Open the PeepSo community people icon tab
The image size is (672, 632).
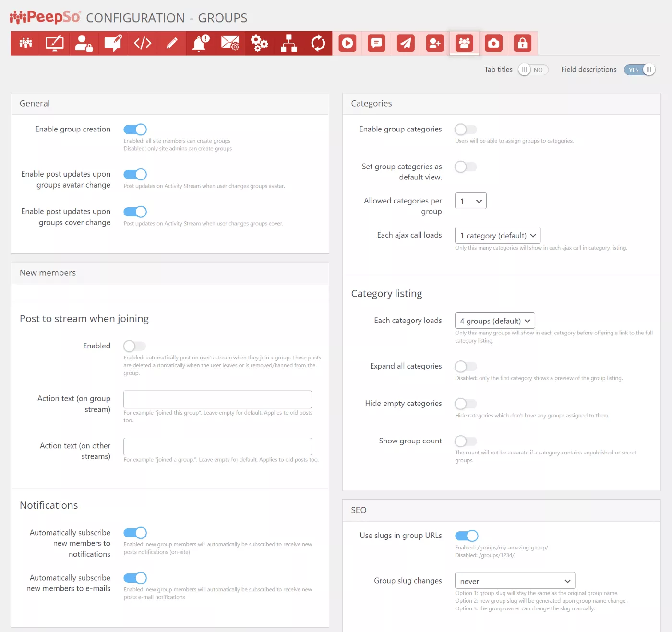coord(25,43)
